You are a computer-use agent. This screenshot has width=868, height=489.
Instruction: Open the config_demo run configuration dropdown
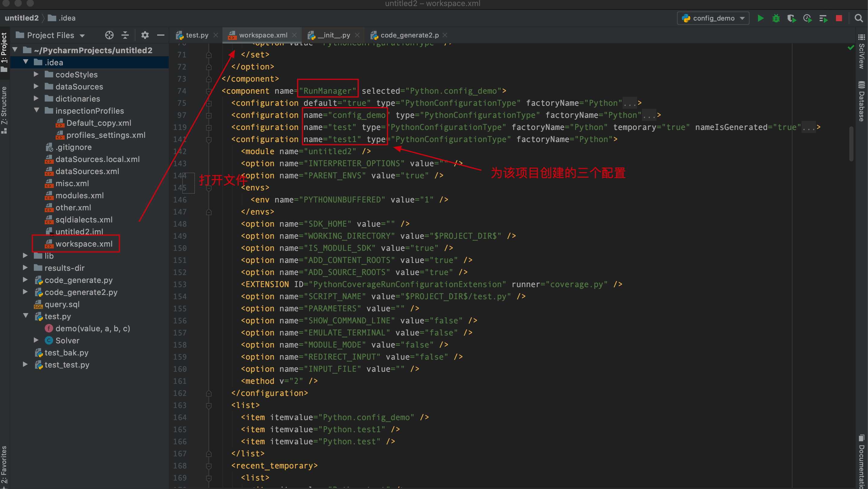[713, 18]
